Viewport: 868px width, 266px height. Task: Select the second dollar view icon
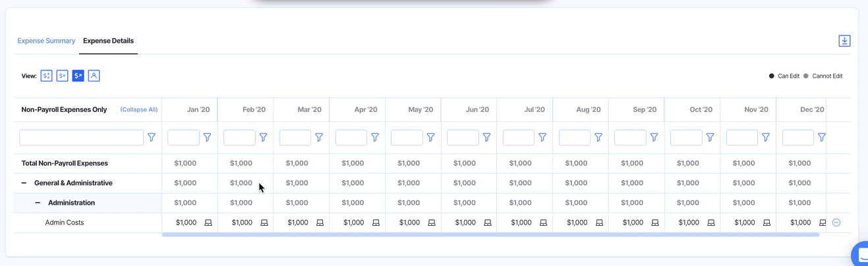(62, 76)
